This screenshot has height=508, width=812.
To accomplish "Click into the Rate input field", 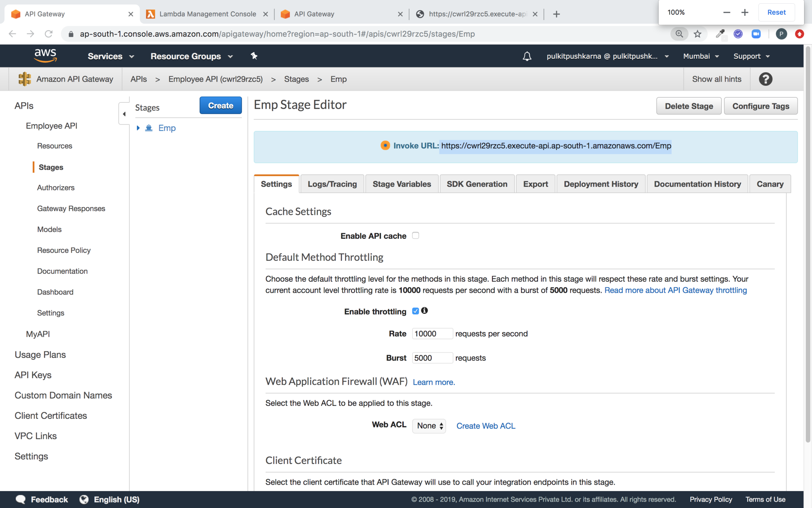I will tap(432, 334).
